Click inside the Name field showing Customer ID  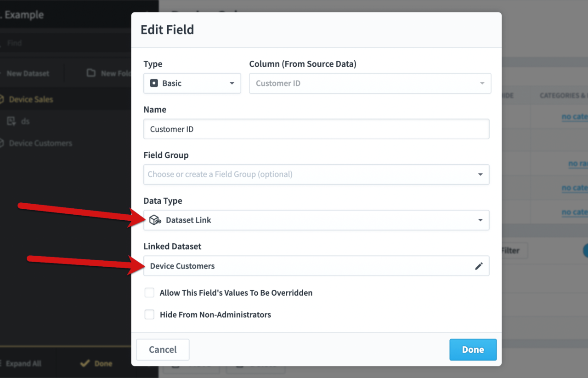(316, 129)
